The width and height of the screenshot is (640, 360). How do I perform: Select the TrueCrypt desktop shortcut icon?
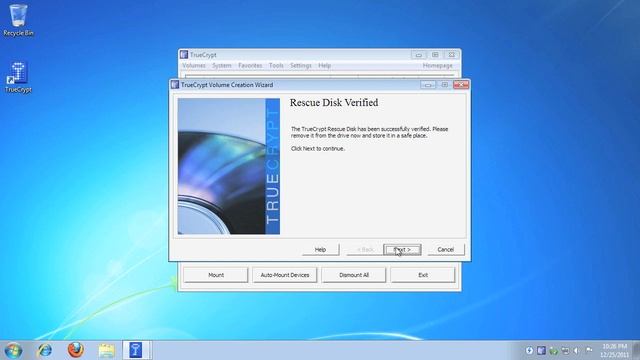(18, 77)
